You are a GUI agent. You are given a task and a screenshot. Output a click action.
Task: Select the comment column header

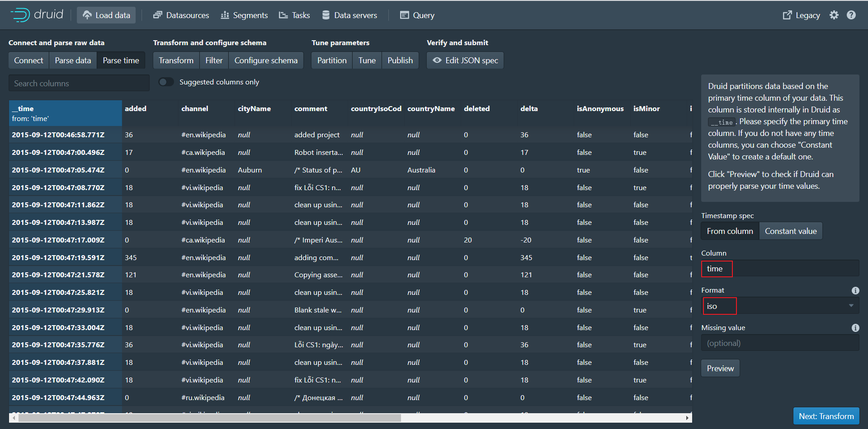tap(320, 113)
